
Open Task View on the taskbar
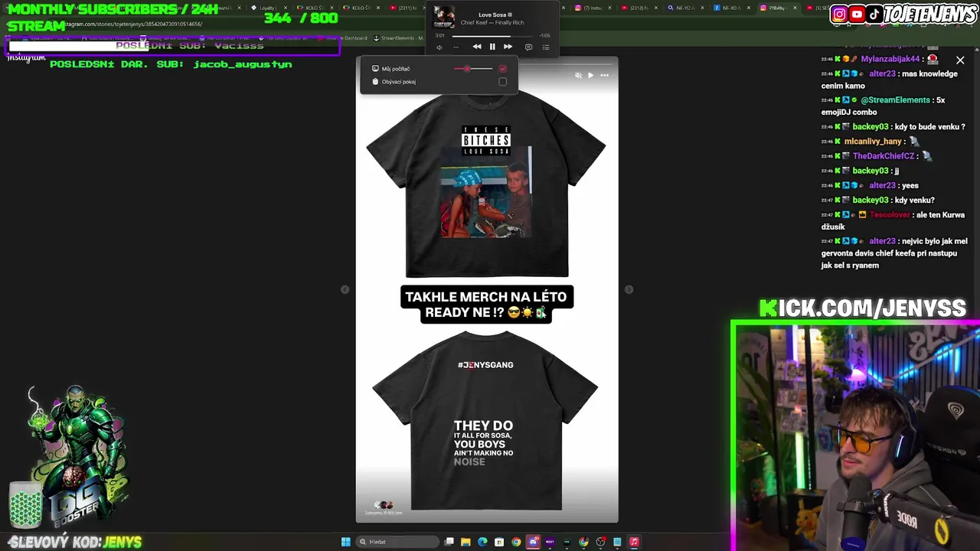(449, 542)
